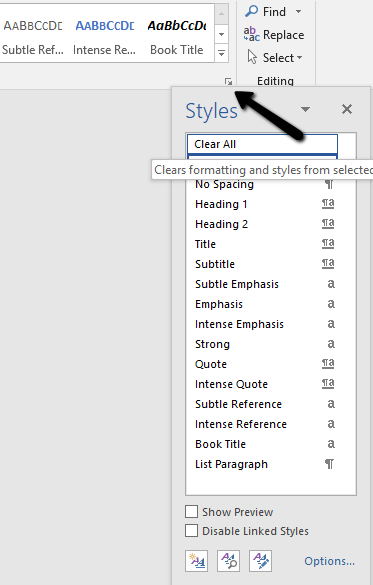The width and height of the screenshot is (373, 585).
Task: Click the Styles dialog launcher icon
Action: [228, 81]
